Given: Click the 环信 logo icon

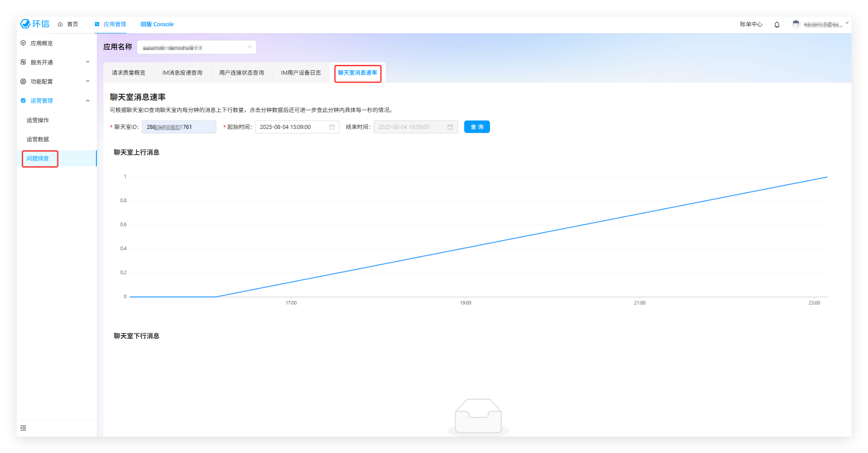Looking at the screenshot, I should (26, 24).
